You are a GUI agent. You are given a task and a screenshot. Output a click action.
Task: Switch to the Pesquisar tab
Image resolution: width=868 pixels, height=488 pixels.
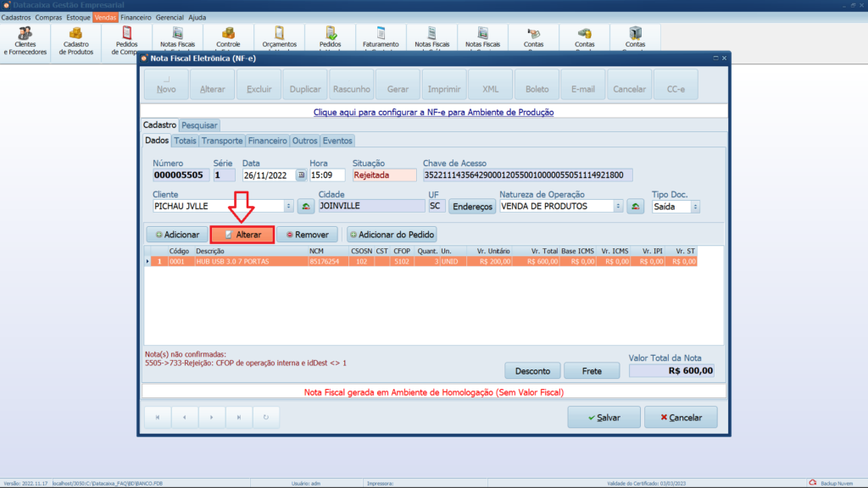pos(199,125)
